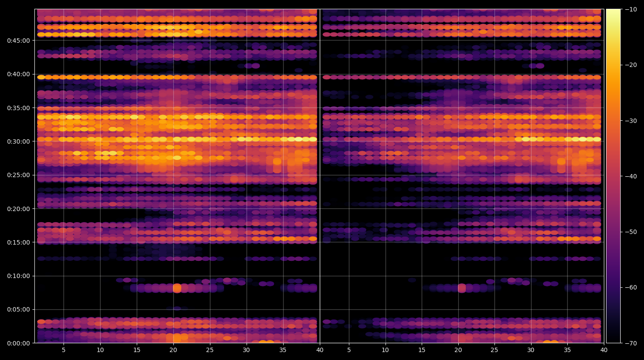Select the 0:10:00 tick label
The height and width of the screenshot is (360, 644).
tap(19, 276)
